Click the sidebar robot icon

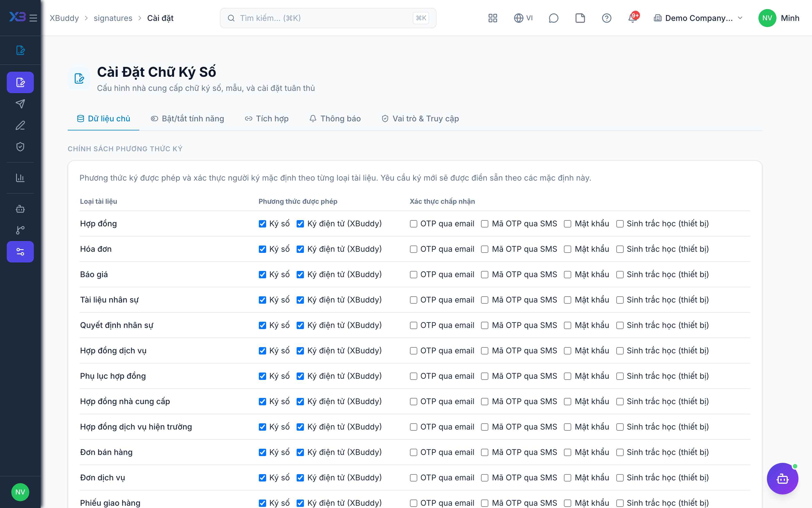tap(20, 209)
